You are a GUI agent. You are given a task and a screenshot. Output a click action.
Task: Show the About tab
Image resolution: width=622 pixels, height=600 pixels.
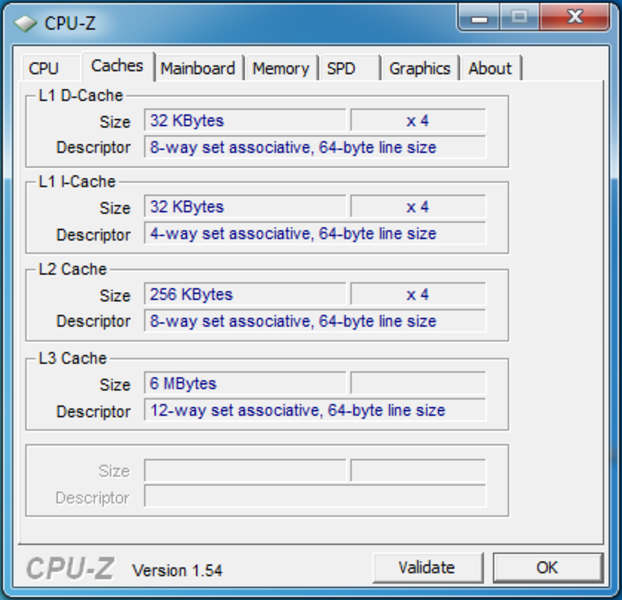click(x=490, y=68)
